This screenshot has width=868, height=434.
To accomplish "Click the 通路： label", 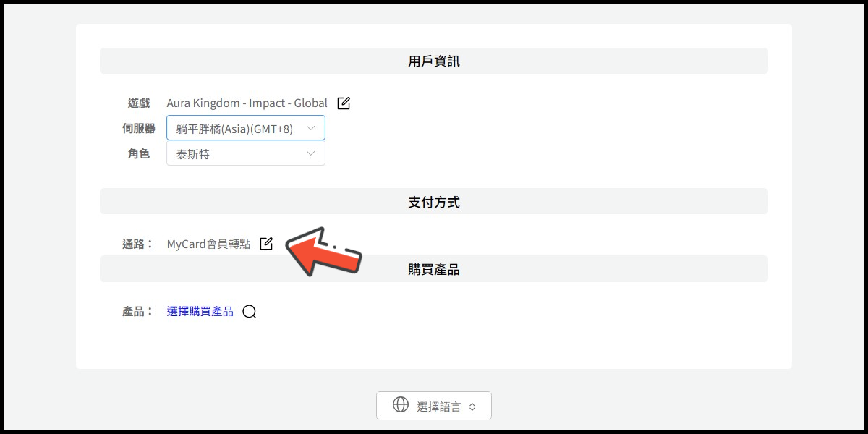I will [138, 244].
